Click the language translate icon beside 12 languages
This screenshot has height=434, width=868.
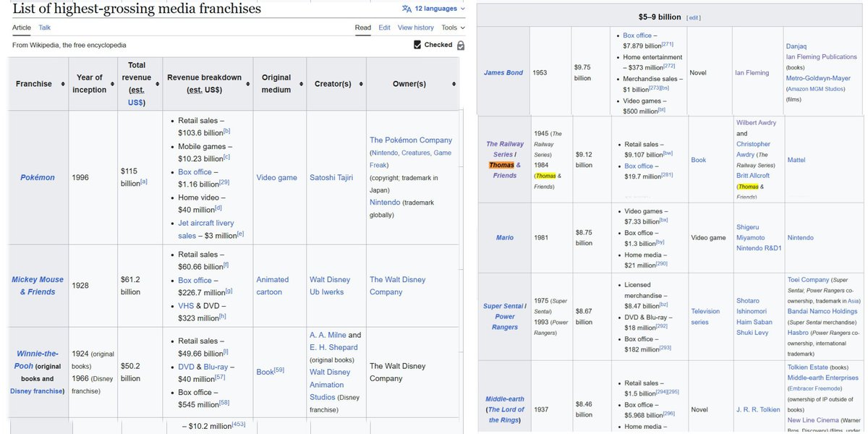coord(407,9)
